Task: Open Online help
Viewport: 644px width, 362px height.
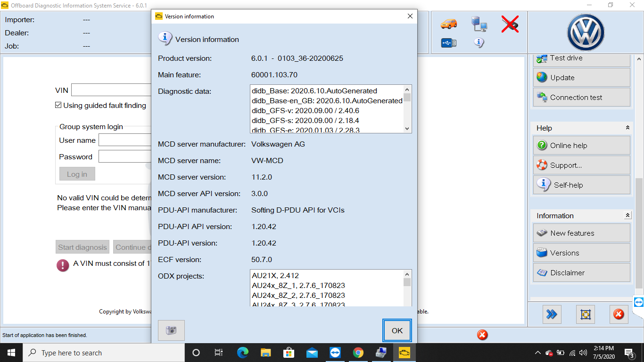Action: 582,145
